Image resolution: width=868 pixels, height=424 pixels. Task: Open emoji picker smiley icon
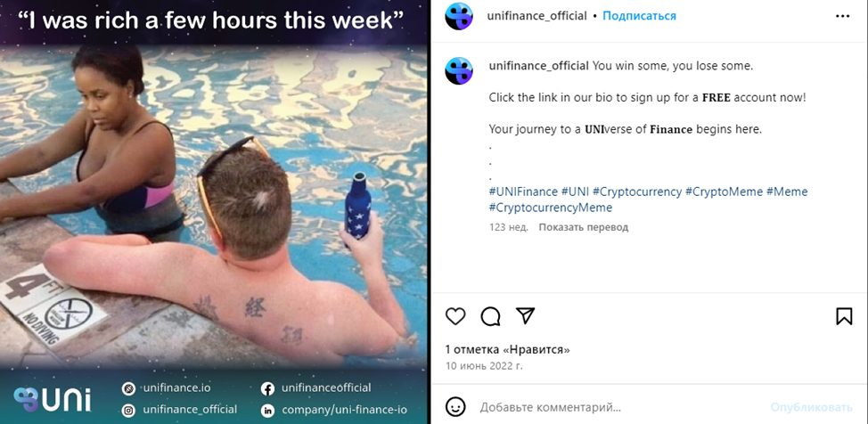click(x=455, y=407)
